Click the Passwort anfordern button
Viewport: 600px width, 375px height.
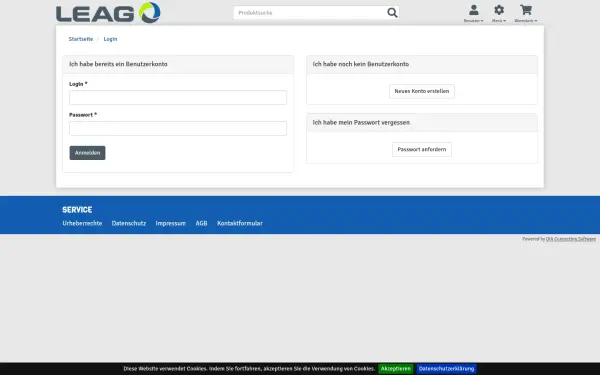(x=422, y=150)
